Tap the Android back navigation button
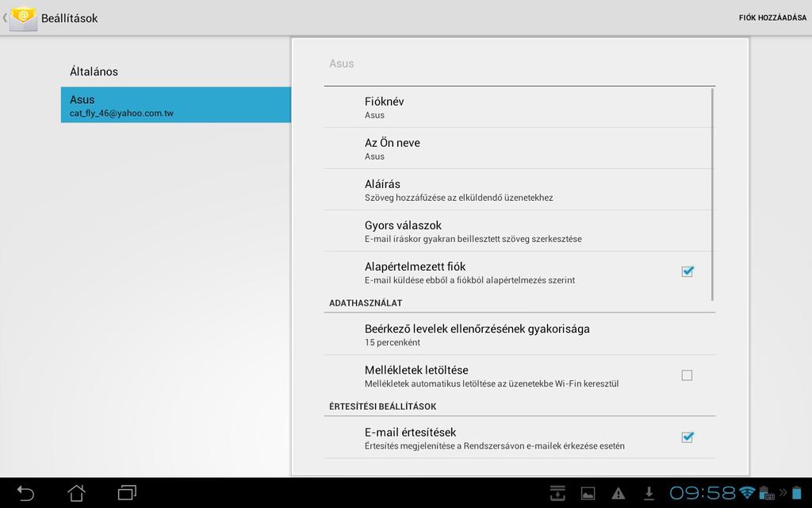The width and height of the screenshot is (812, 508). pyautogui.click(x=25, y=492)
